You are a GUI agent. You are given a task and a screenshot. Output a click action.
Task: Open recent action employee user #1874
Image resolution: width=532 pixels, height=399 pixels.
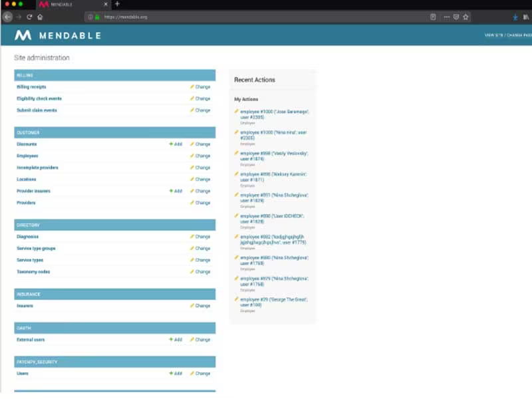click(x=274, y=156)
